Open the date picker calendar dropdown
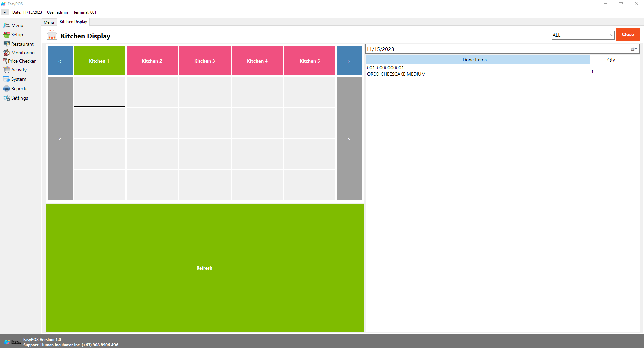This screenshot has height=348, width=644. click(634, 49)
